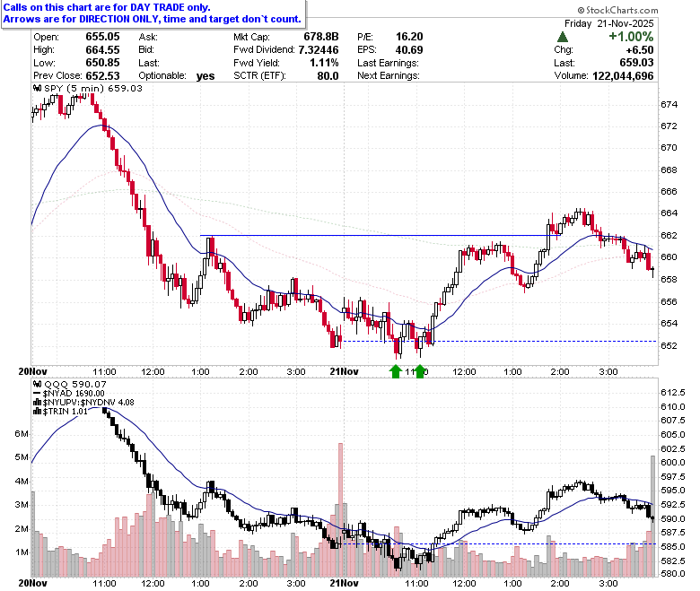This screenshot has width=700, height=591.
Task: Click the bar icon beside $TRIN 1.01
Action: 38,412
